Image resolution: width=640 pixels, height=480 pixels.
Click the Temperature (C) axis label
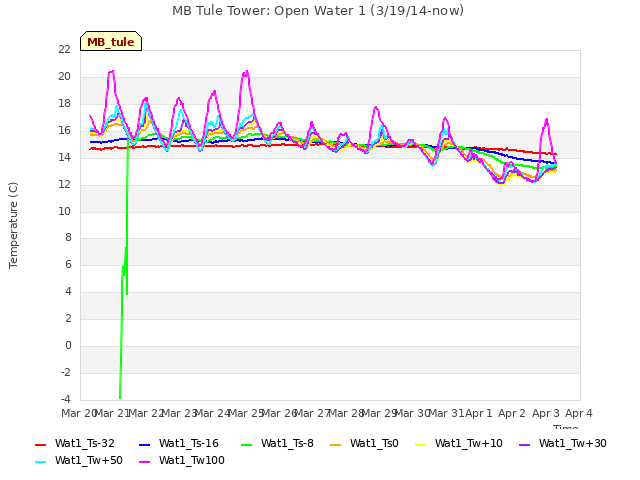coord(13,225)
